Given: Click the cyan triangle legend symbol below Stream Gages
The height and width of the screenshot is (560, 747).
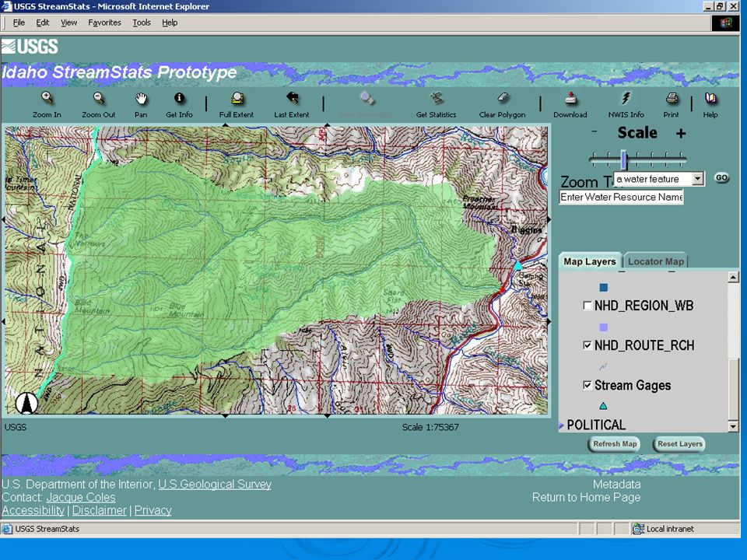Looking at the screenshot, I should pyautogui.click(x=603, y=406).
